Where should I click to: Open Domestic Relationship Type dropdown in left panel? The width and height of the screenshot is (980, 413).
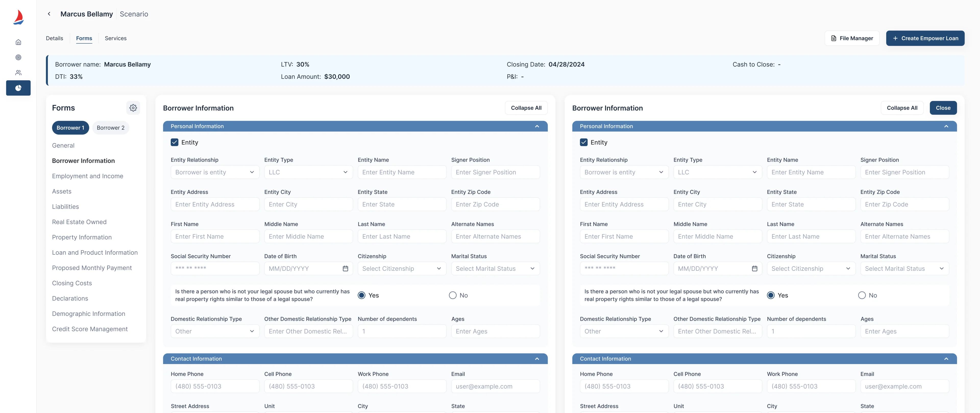pos(215,331)
